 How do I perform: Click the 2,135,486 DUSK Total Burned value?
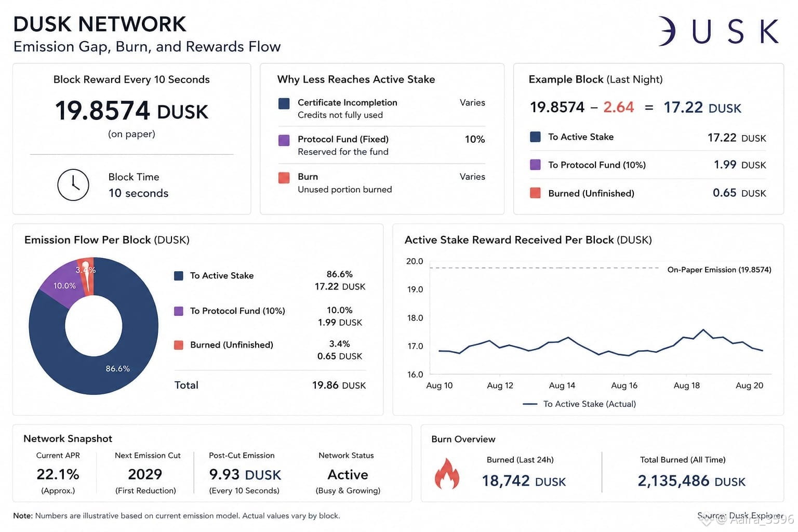coord(691,481)
